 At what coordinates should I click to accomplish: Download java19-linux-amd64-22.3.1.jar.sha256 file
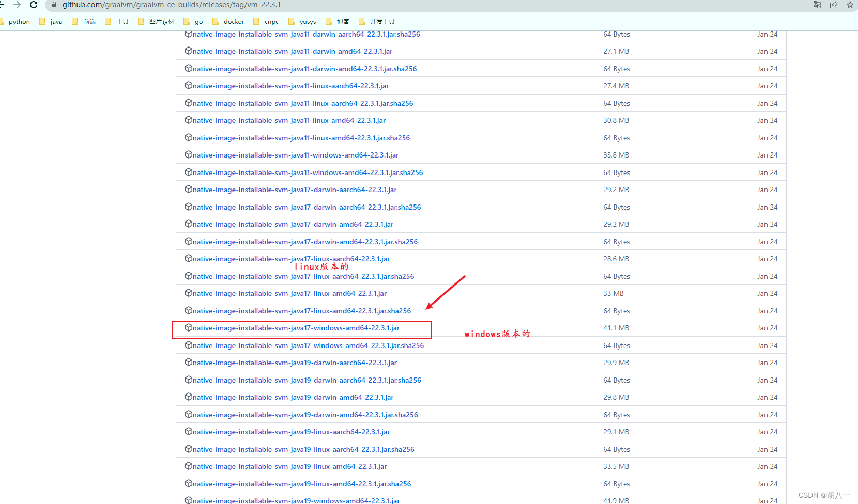(x=302, y=484)
